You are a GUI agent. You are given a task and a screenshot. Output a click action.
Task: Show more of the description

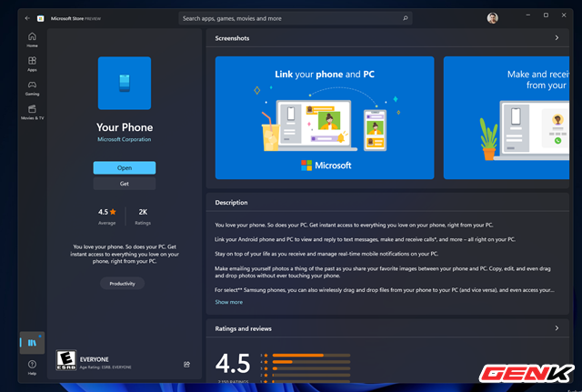pyautogui.click(x=228, y=302)
